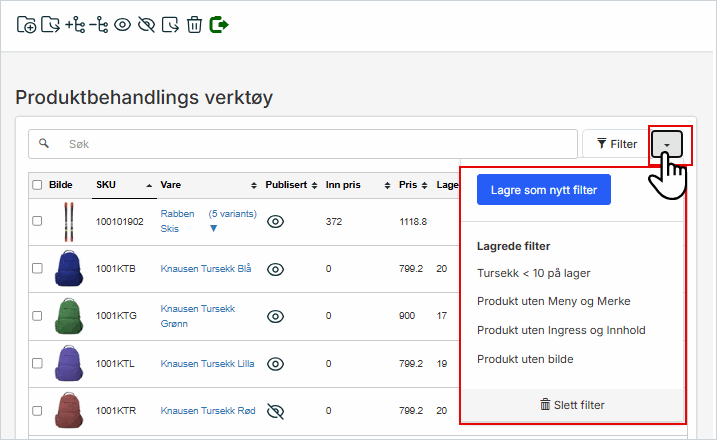The height and width of the screenshot is (440, 717).
Task: Click the move-folder arrow icon in toolbar
Action: (x=50, y=25)
